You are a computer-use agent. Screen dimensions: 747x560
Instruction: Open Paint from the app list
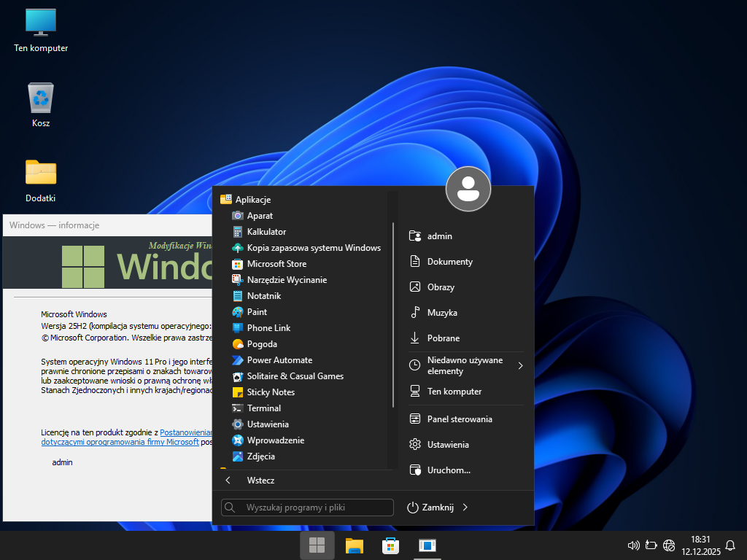click(x=257, y=312)
